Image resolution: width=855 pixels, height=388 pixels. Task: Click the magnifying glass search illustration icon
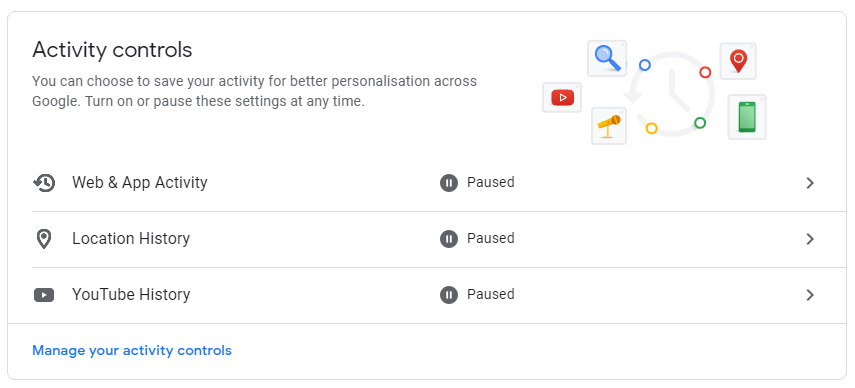coord(607,58)
